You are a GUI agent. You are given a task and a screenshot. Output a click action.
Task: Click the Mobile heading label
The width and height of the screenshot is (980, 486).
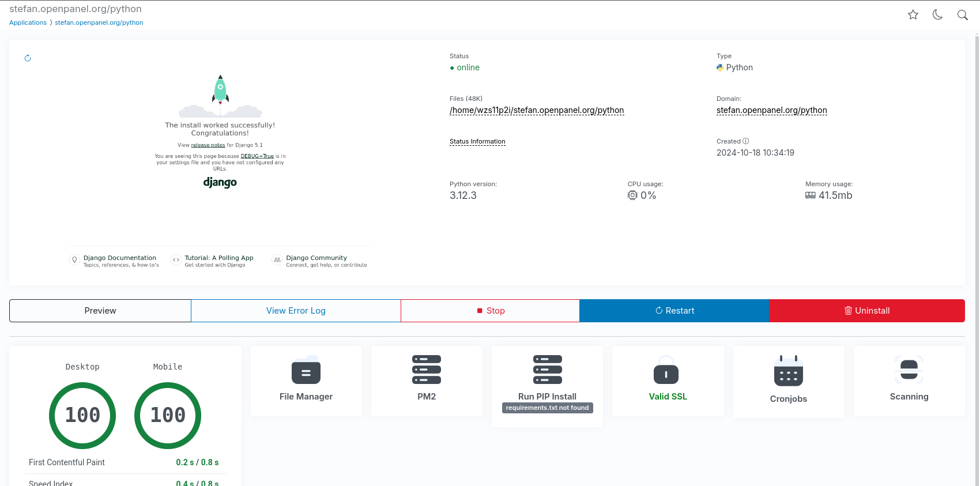click(x=168, y=367)
